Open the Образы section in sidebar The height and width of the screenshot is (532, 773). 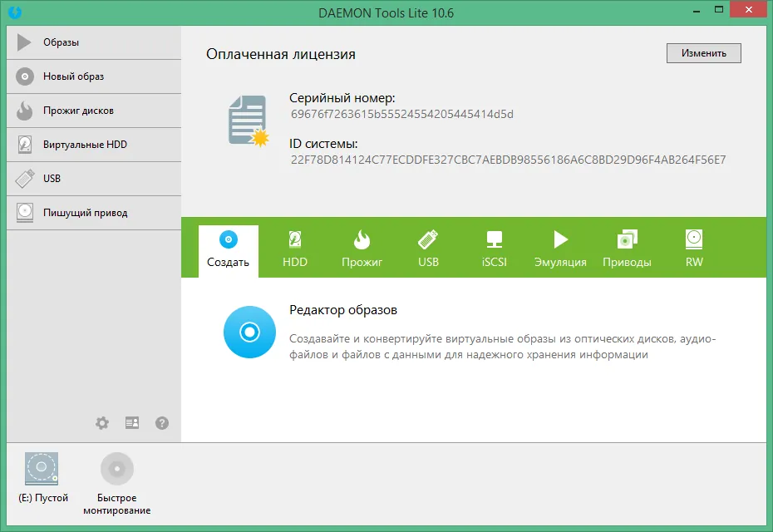click(x=94, y=42)
